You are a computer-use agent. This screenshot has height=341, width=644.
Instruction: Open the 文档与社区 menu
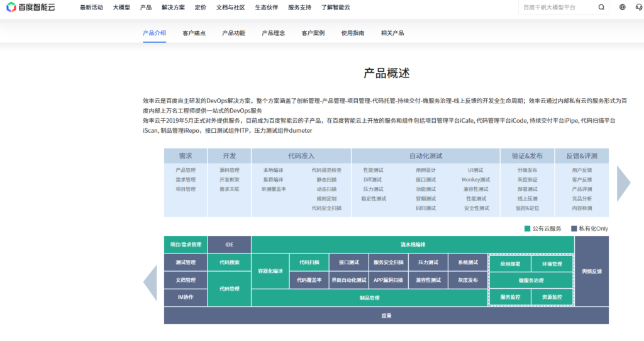tap(230, 8)
